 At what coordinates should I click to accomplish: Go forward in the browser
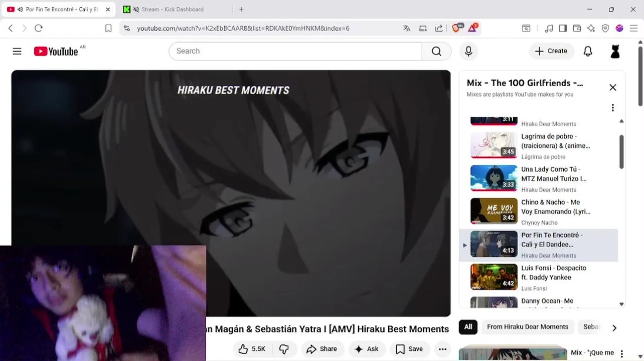[24, 28]
